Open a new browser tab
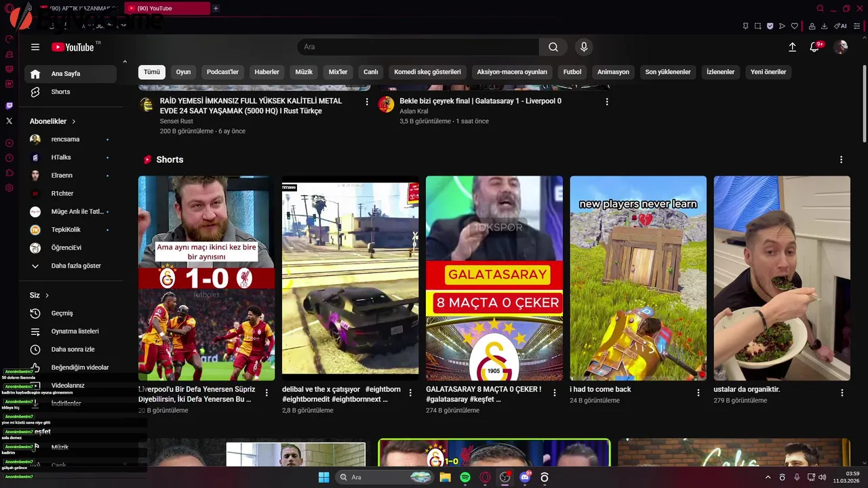This screenshot has width=868, height=488. (216, 9)
